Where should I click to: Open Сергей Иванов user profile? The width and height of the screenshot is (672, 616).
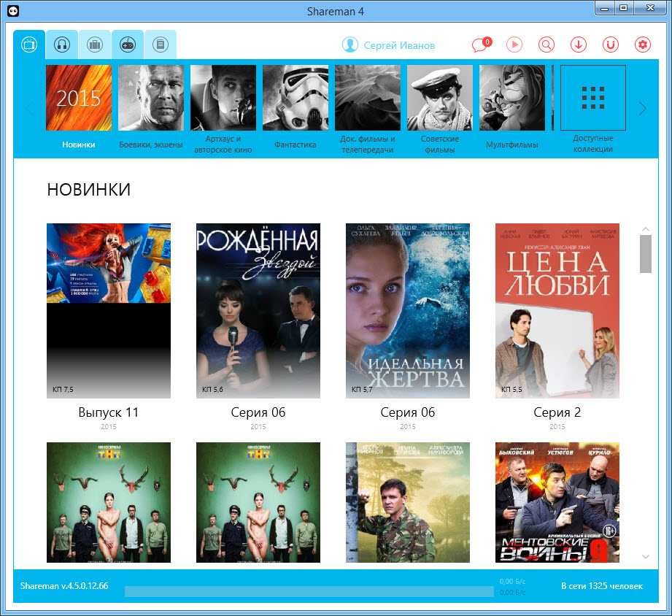click(x=389, y=45)
